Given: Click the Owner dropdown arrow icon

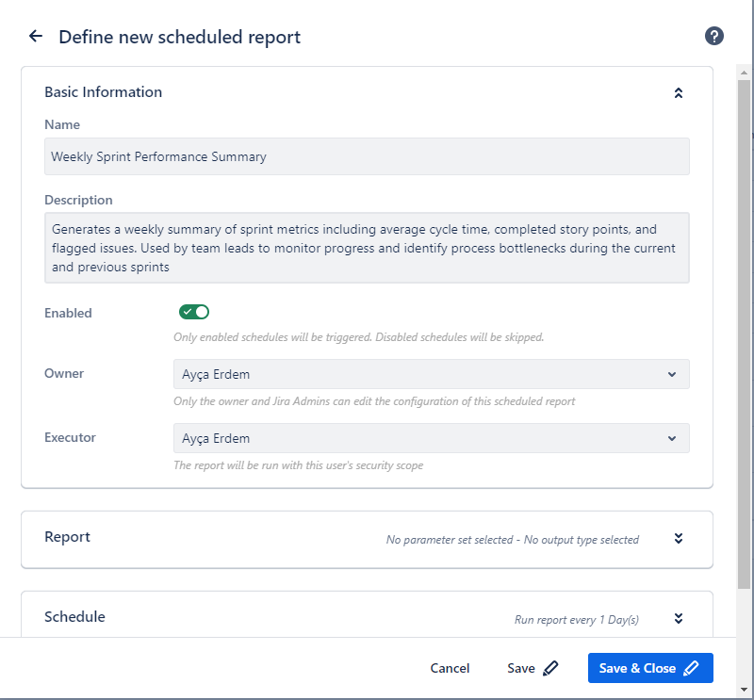Looking at the screenshot, I should tap(673, 374).
